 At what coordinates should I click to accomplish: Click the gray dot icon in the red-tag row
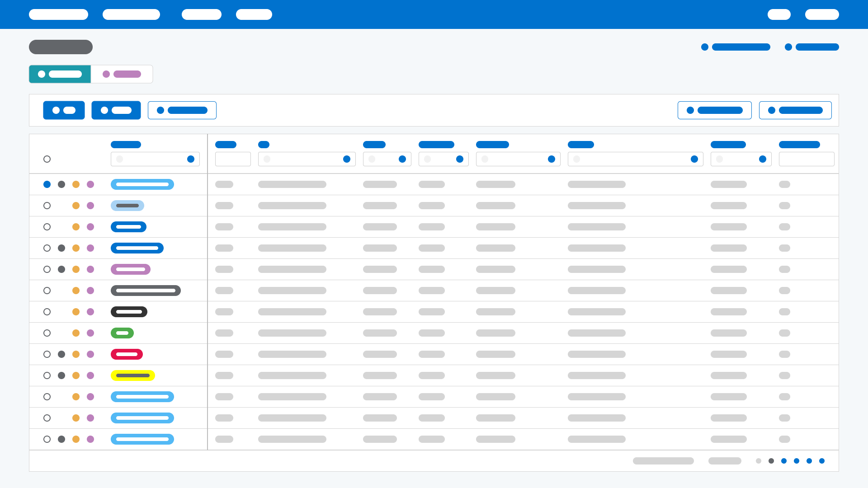point(61,354)
